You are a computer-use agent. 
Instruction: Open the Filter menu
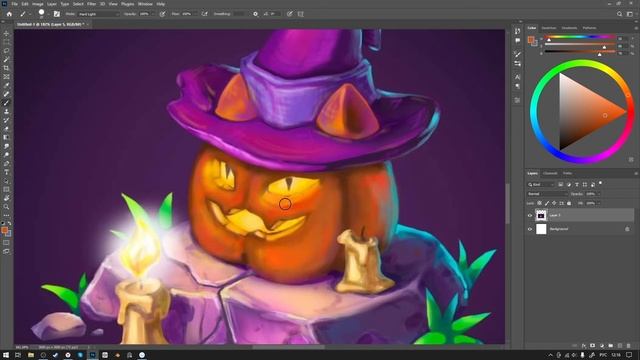(91, 4)
